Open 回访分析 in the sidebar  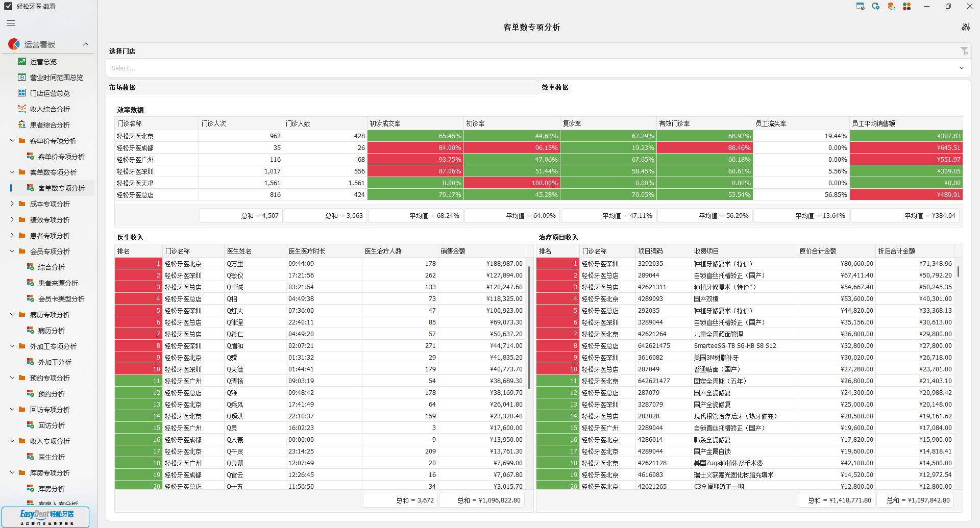51,425
